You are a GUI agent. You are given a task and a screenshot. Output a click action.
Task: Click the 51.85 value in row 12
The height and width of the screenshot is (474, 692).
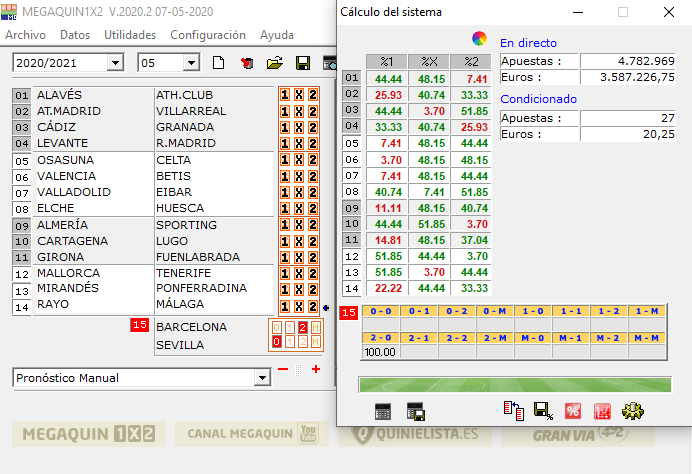(x=388, y=256)
